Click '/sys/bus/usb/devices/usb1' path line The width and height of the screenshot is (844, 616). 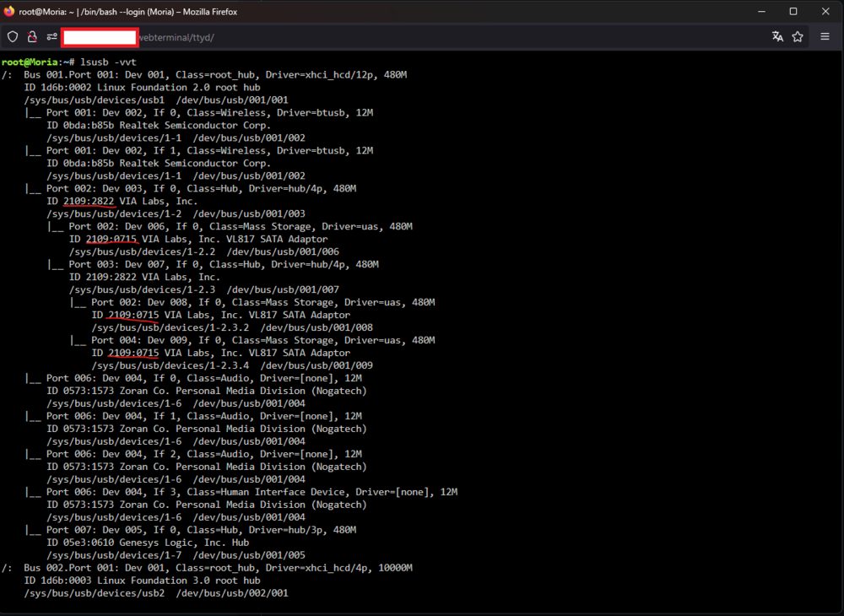coord(156,100)
